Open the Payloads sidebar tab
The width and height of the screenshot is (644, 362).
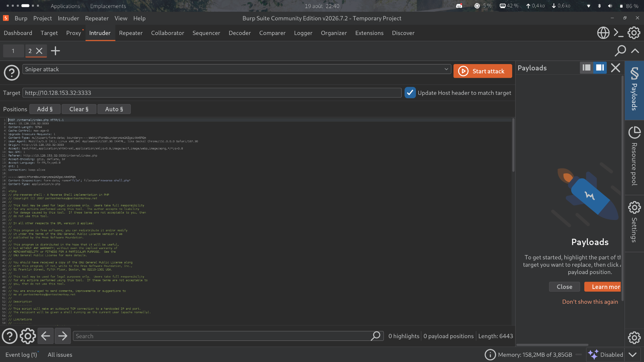point(634,90)
